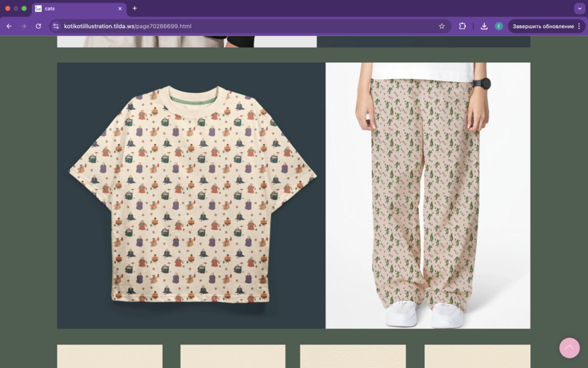Click the pink scroll-to-top arrow button
This screenshot has height=368, width=588.
pyautogui.click(x=569, y=348)
